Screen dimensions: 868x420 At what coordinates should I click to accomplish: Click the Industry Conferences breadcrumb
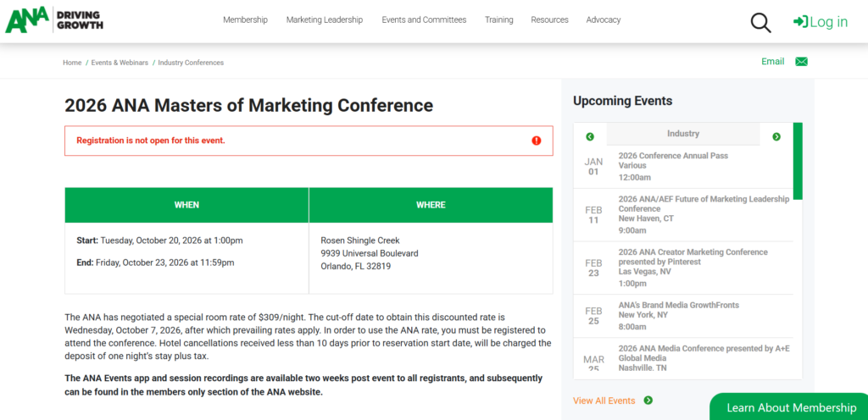point(191,63)
